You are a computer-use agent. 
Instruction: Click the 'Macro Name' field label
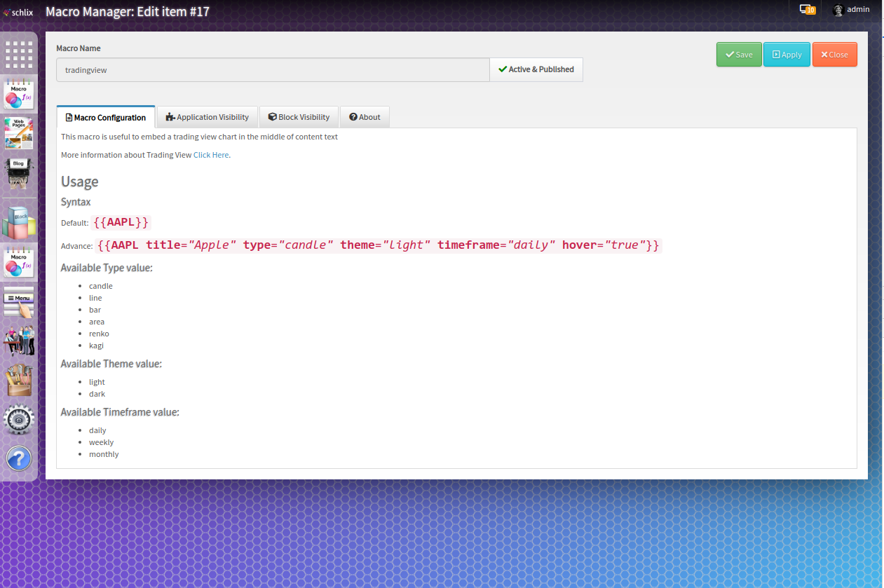[x=79, y=48]
